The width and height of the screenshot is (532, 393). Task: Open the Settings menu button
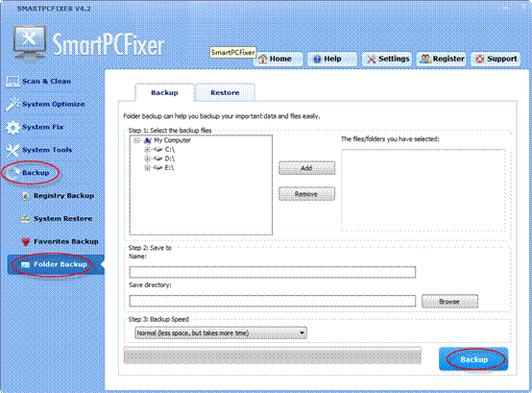coord(387,59)
